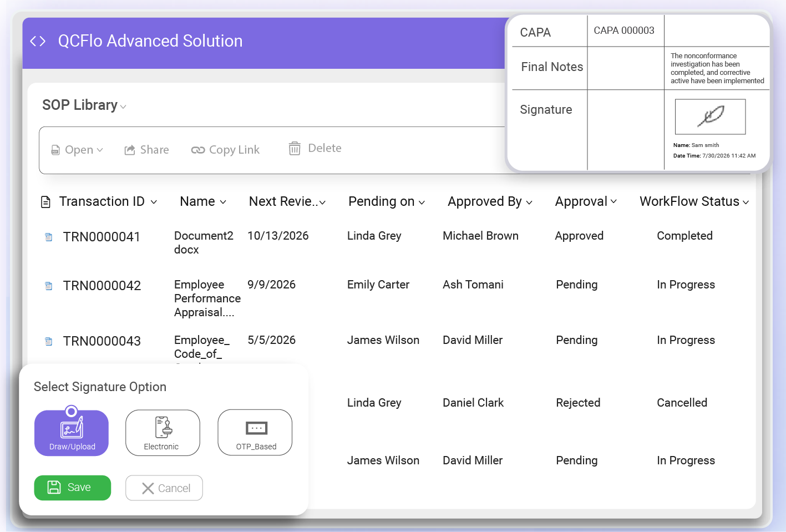This screenshot has height=532, width=786.
Task: Select the Draw/Upload radio indicator
Action: point(71,412)
